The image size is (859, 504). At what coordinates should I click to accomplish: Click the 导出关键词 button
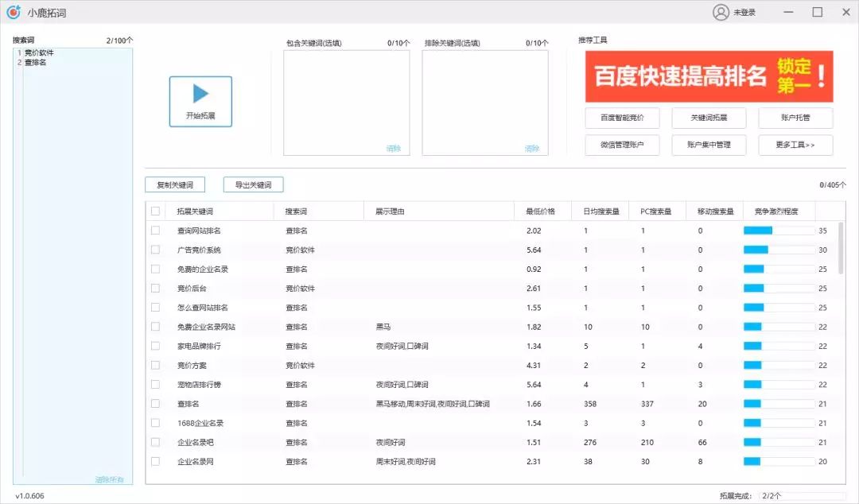click(255, 184)
